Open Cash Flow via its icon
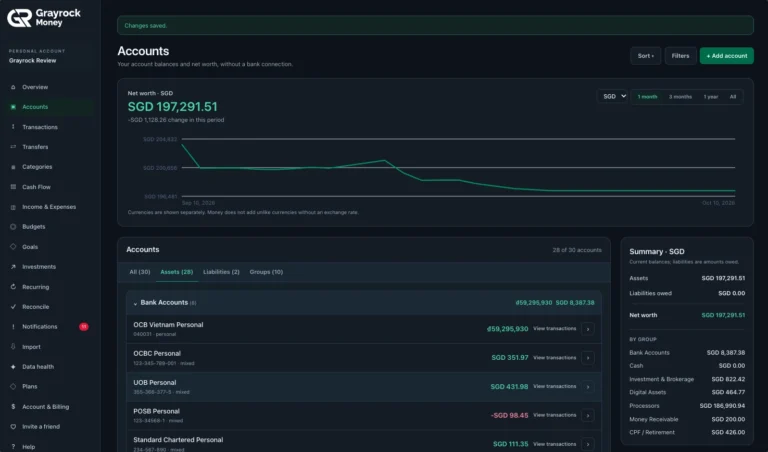768x452 pixels. click(13, 187)
